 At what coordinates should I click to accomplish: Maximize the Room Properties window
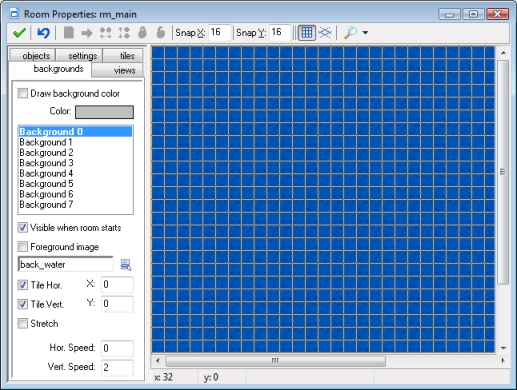473,14
